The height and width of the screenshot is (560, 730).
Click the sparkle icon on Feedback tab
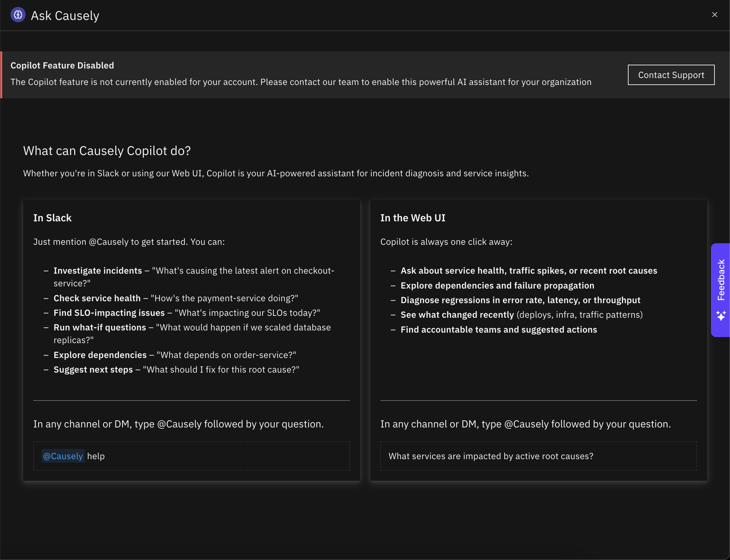pyautogui.click(x=721, y=316)
